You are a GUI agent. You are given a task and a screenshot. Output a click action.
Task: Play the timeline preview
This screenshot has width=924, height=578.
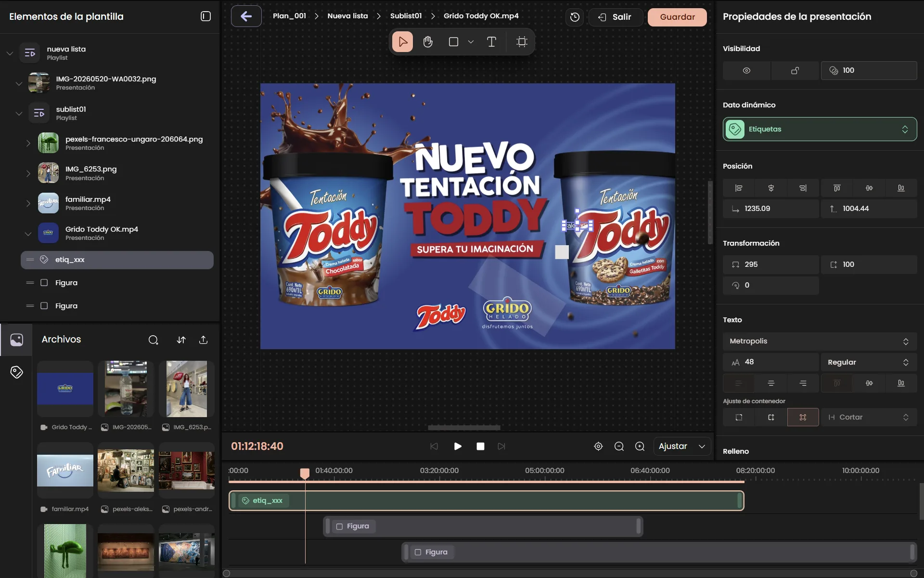(458, 447)
